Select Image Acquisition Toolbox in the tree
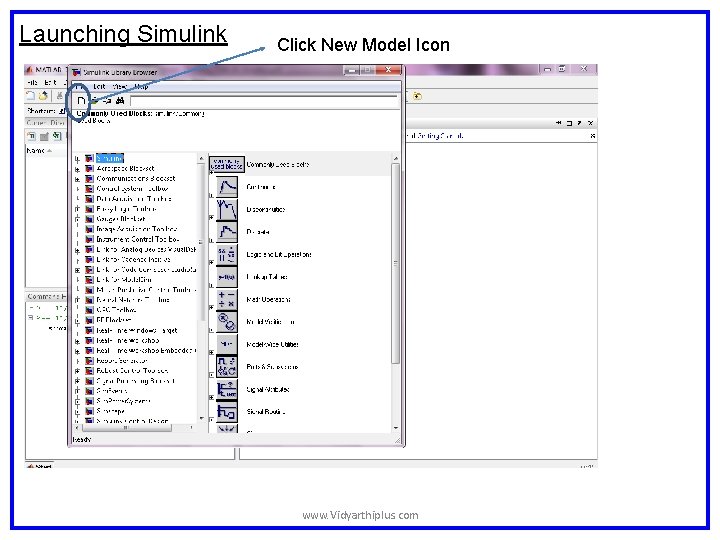720x540 pixels. [x=137, y=229]
